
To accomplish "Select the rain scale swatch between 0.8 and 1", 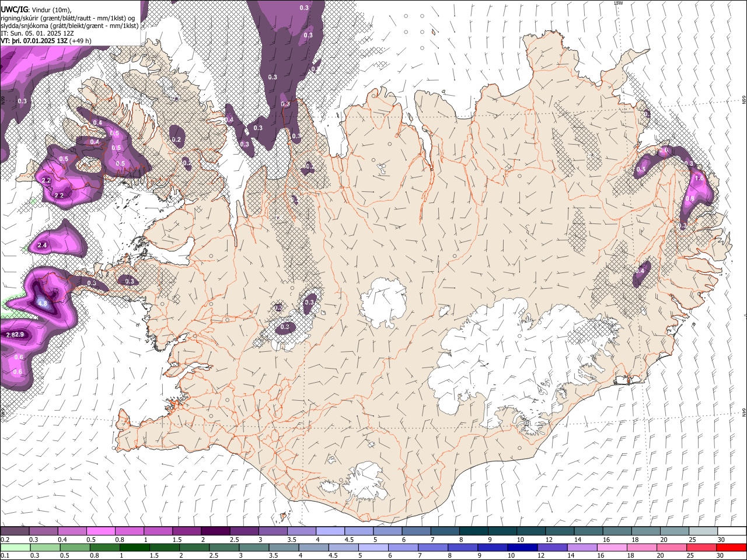I will tap(105, 547).
